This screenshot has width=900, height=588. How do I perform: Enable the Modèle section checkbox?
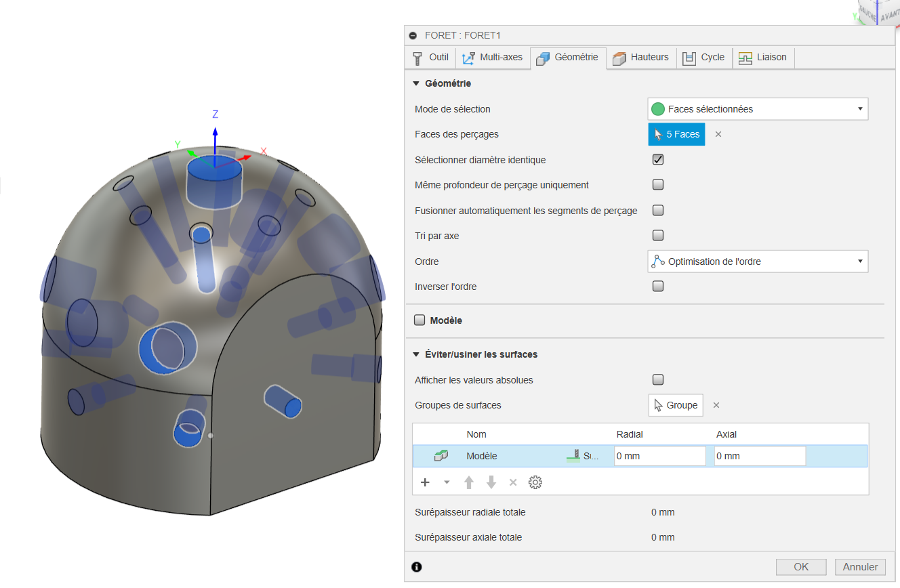tap(420, 320)
